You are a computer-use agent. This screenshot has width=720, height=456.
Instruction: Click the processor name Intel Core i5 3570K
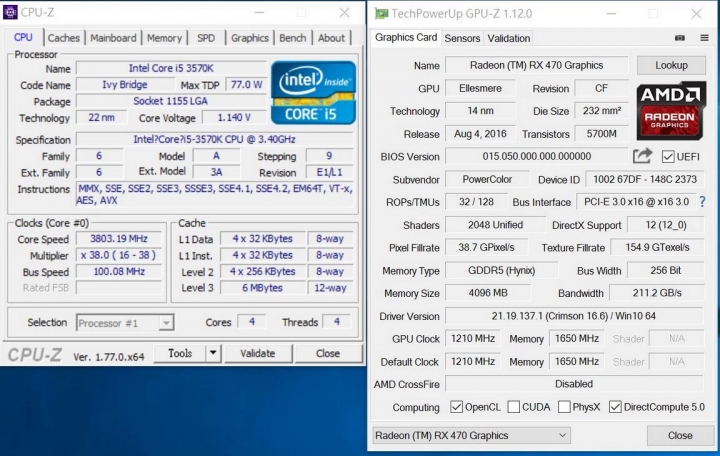click(171, 68)
